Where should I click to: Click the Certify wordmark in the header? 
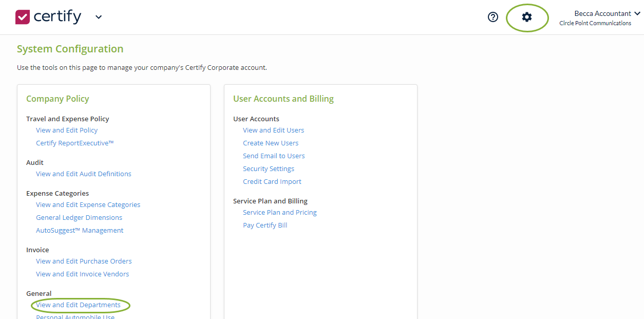(56, 16)
